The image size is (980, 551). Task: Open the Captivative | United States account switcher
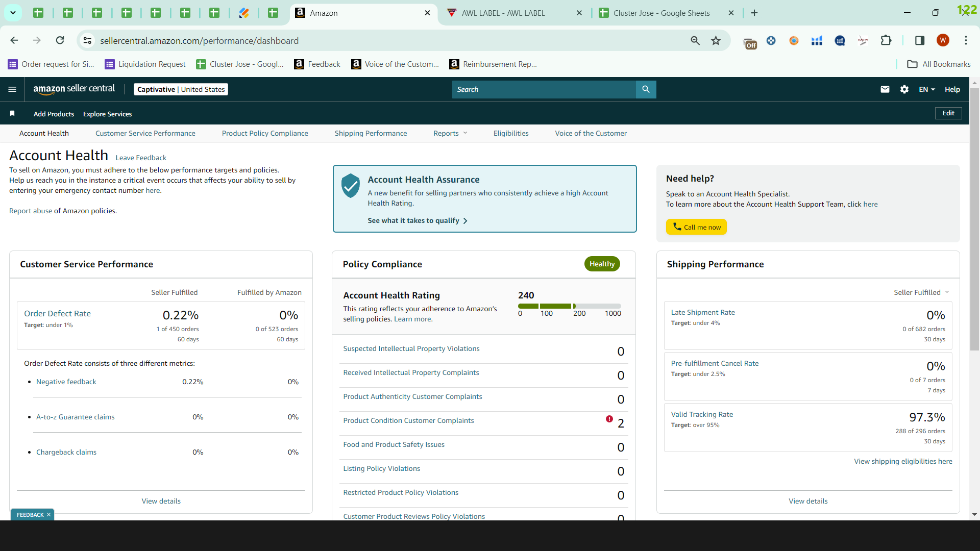point(181,89)
